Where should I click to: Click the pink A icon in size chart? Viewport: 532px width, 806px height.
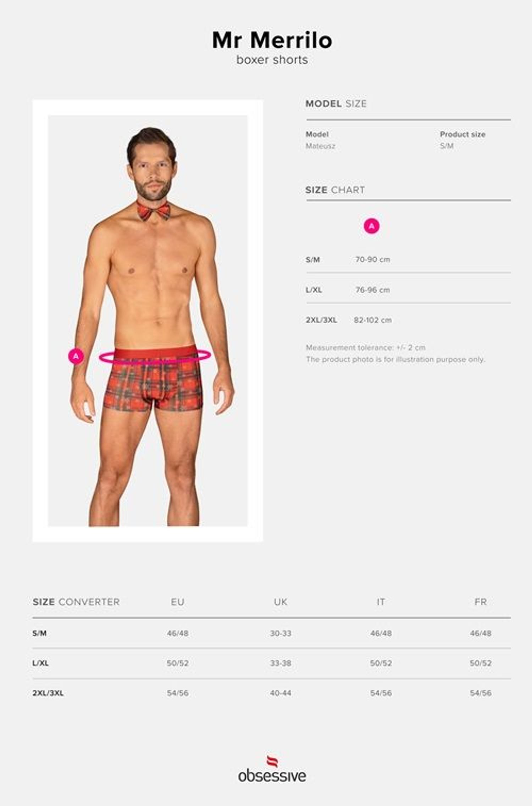[x=371, y=226]
